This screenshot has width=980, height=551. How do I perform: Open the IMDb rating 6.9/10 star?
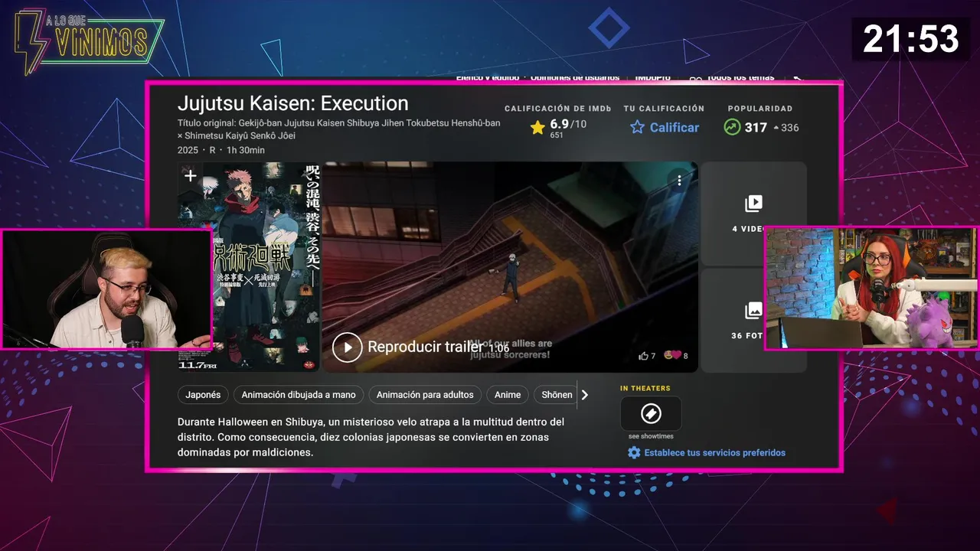pos(537,128)
